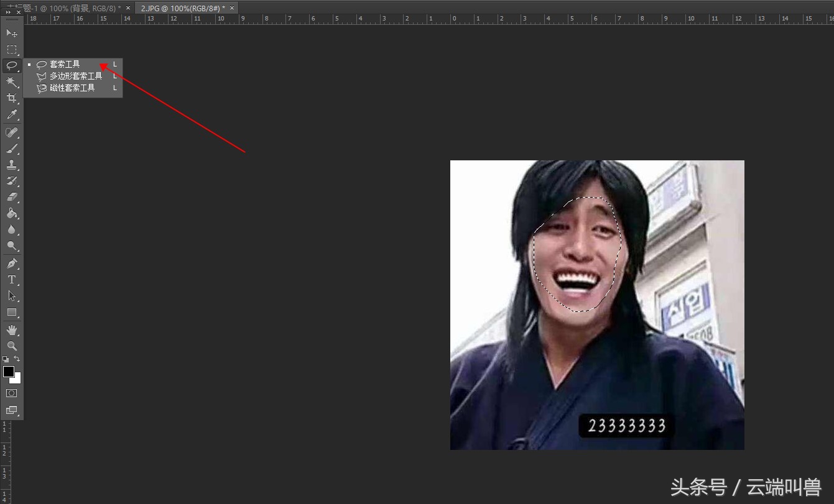Screen dimensions: 834x504
Task: Open the screen mode options
Action: click(x=11, y=410)
